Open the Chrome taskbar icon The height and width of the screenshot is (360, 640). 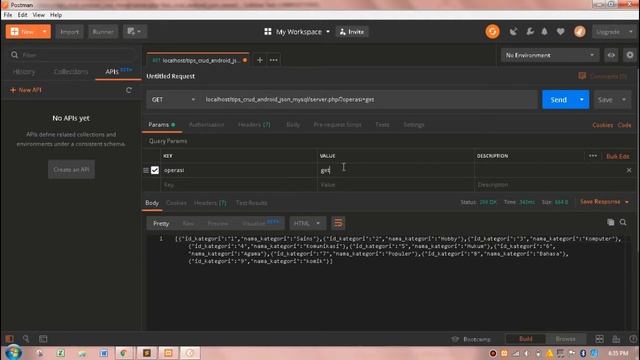[x=123, y=353]
